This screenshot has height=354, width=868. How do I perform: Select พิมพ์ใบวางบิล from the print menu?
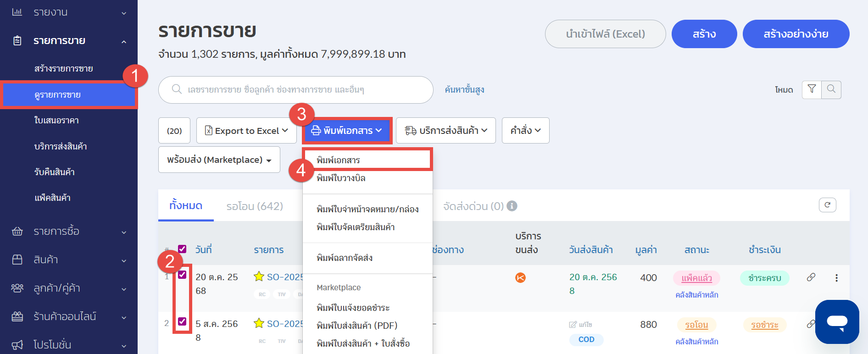coord(341,178)
